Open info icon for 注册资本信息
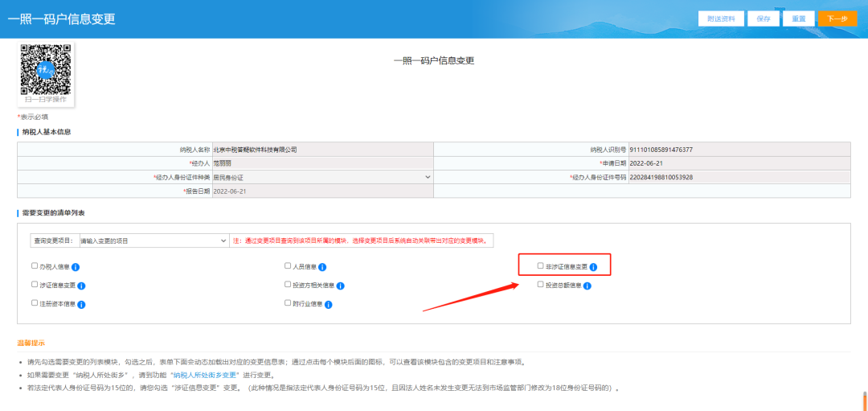Viewport: 868px width, 411px height. tap(82, 305)
